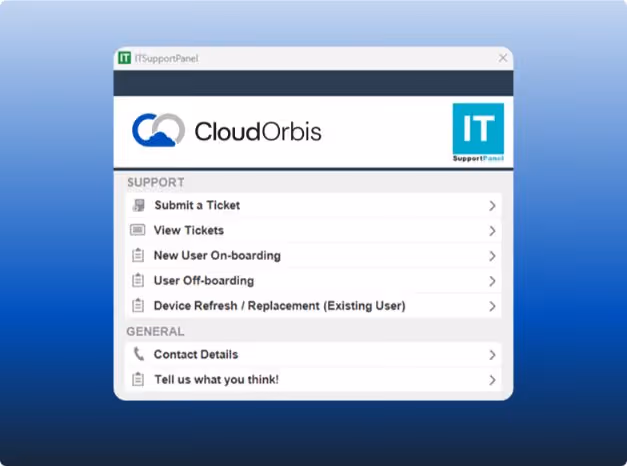
Task: Click the green IT icon in the title bar
Action: [x=124, y=58]
